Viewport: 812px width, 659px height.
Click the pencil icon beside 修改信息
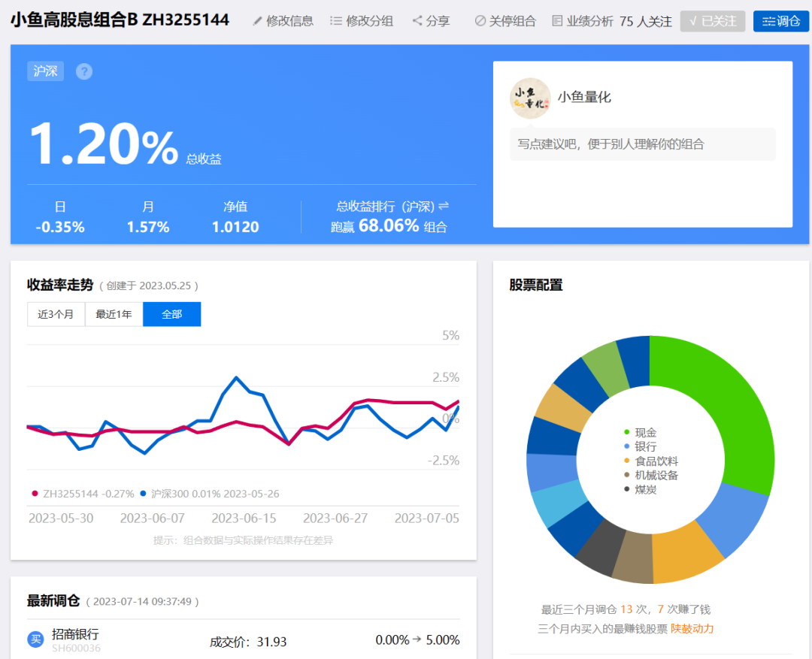(257, 21)
